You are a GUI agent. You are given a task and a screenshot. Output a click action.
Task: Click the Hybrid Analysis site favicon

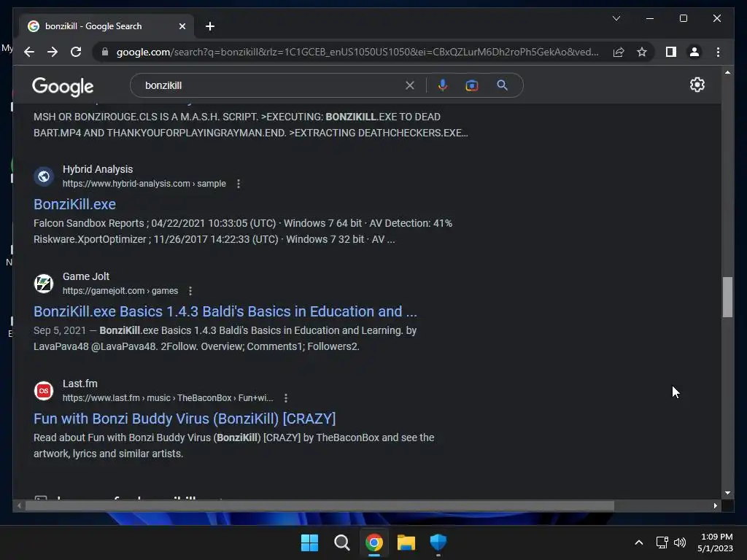[x=43, y=176]
